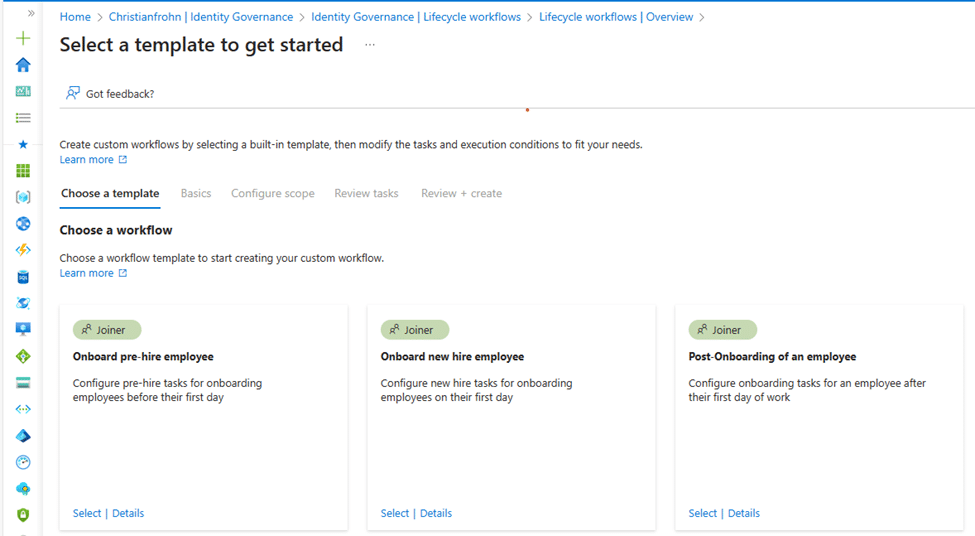Switch to the Basics tab
The image size is (975, 536).
point(196,193)
